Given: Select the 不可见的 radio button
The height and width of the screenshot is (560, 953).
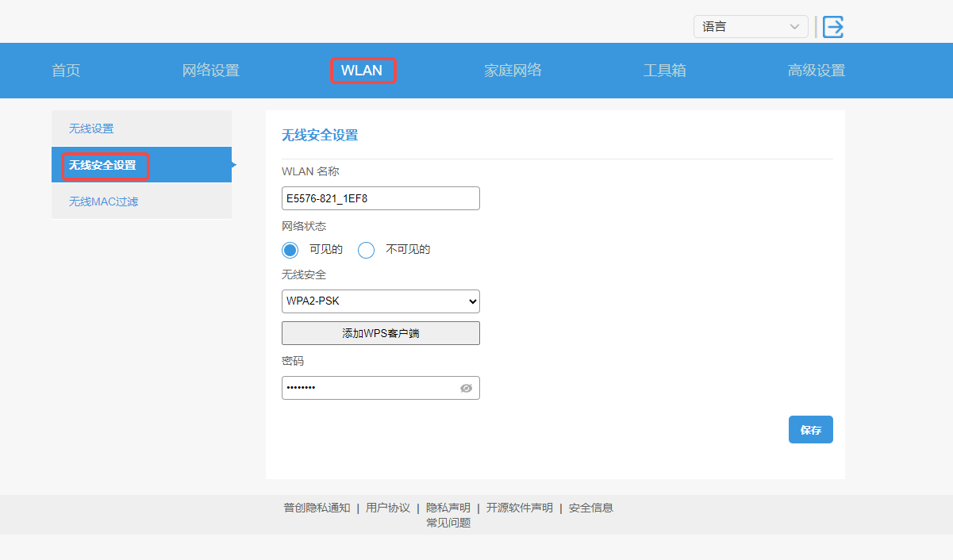Looking at the screenshot, I should click(x=366, y=250).
